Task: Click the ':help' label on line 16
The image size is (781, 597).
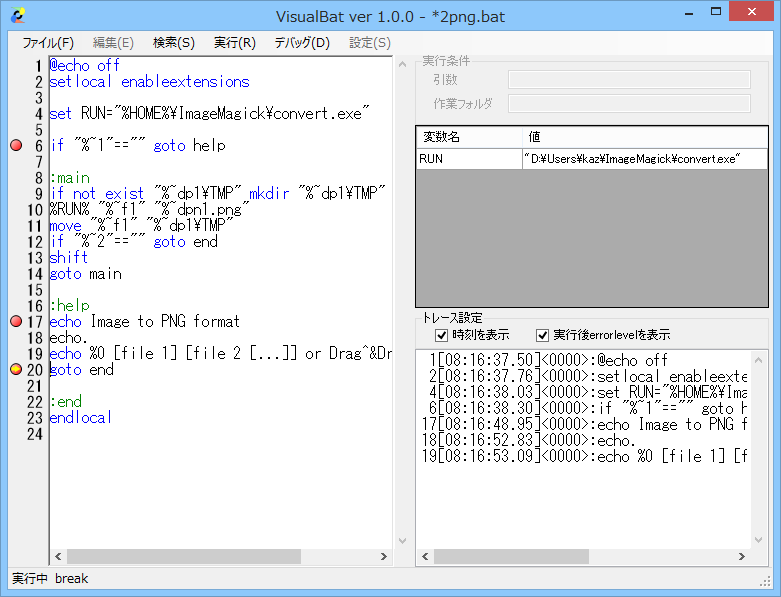Action: [70, 306]
